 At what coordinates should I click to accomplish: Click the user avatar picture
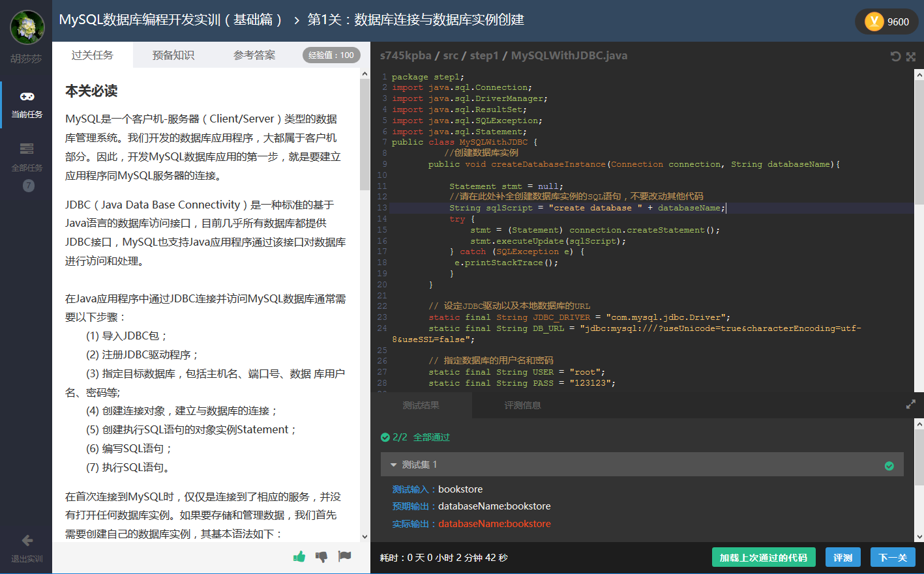coord(27,27)
